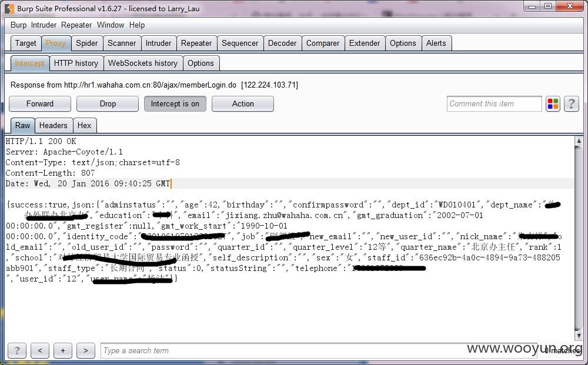Open the Intruder tool tab
Screen dimensions: 588x365
(x=158, y=43)
